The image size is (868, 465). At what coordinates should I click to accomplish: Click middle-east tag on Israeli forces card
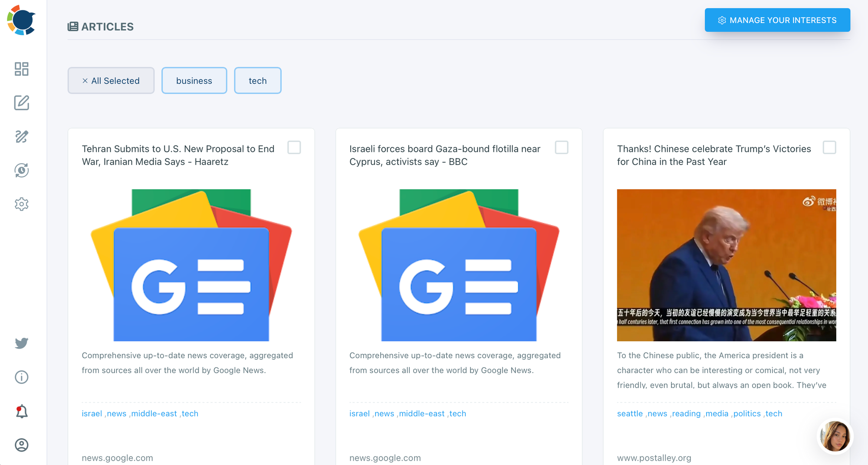click(422, 413)
